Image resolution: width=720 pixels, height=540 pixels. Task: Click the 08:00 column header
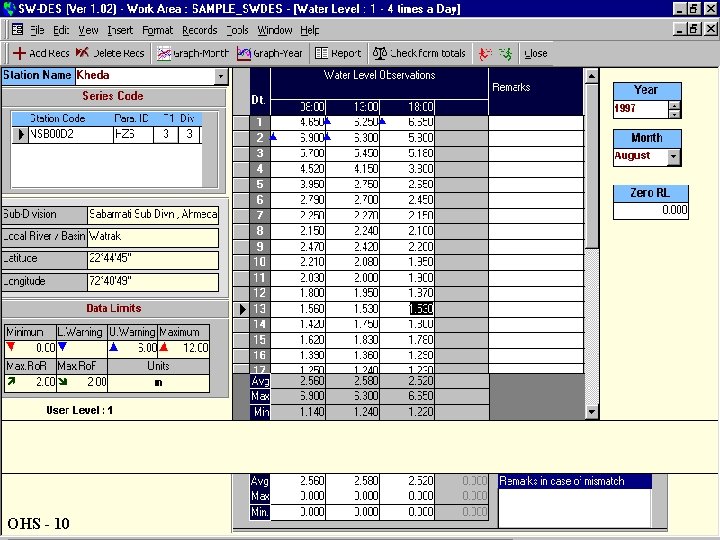pos(298,107)
